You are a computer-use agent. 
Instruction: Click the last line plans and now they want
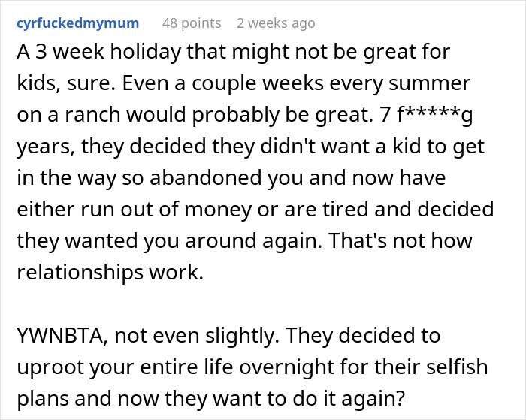click(211, 398)
